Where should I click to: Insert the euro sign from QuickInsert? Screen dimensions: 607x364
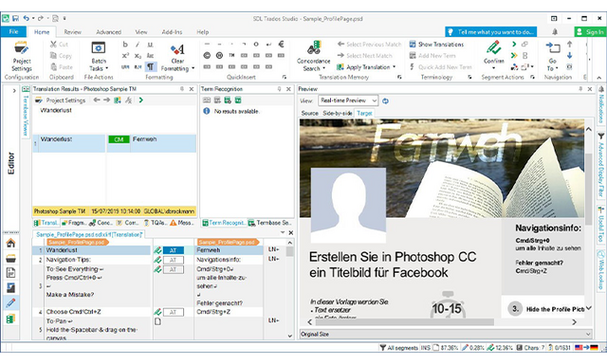(x=281, y=45)
